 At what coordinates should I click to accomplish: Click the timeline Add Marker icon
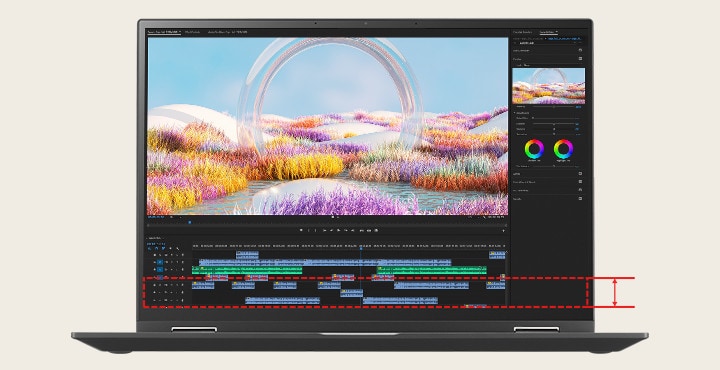click(x=170, y=248)
